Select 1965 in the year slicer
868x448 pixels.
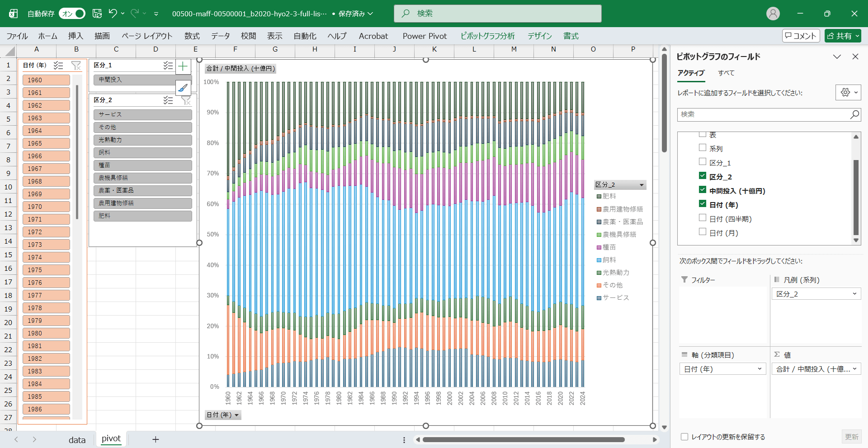[46, 143]
